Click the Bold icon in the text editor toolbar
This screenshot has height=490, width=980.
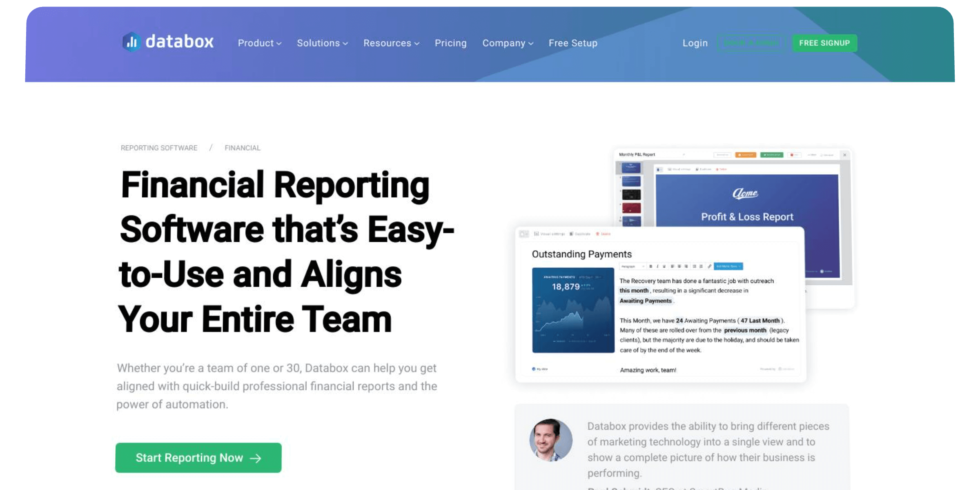651,266
